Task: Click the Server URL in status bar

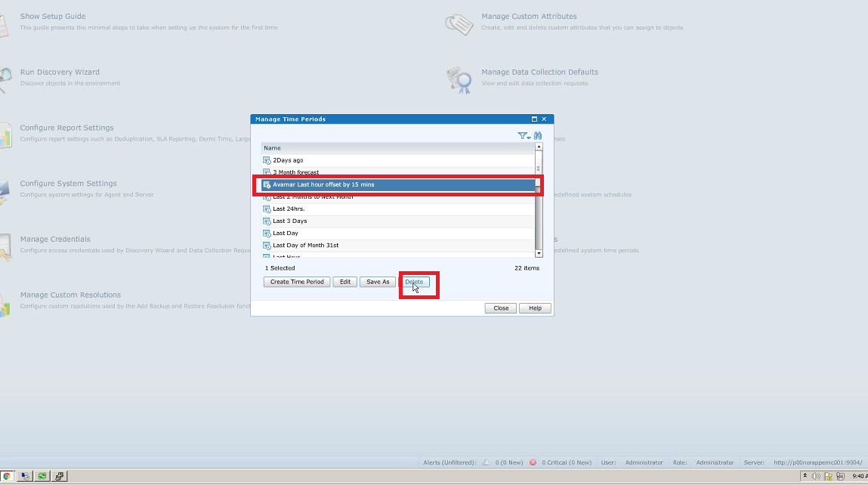Action: coord(817,462)
